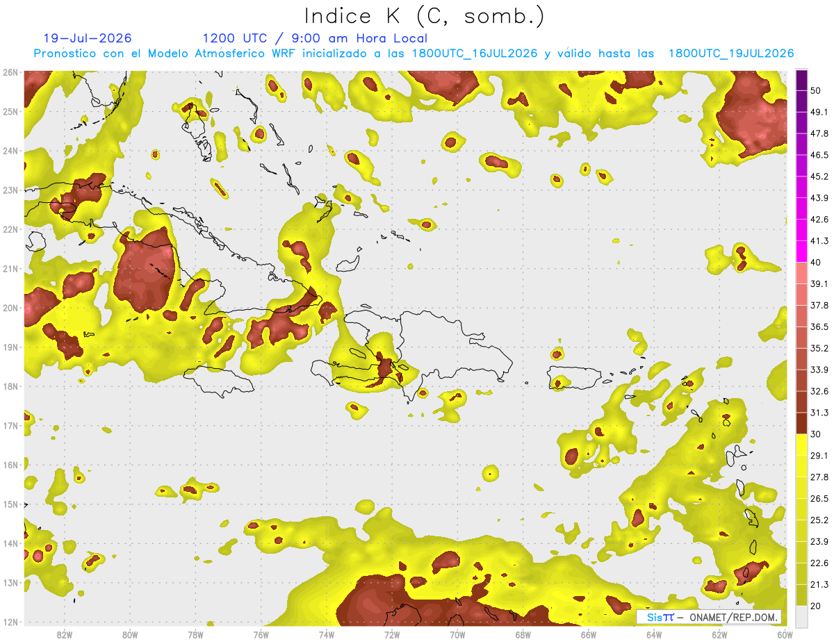Click the '39.1' scale label
The height and width of the screenshot is (644, 834).
(819, 283)
